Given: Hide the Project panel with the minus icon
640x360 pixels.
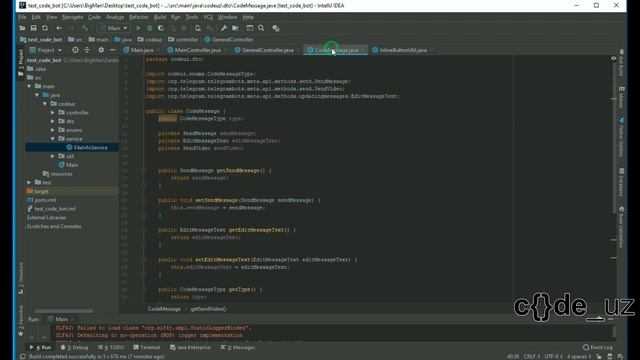Looking at the screenshot, I should (112, 50).
